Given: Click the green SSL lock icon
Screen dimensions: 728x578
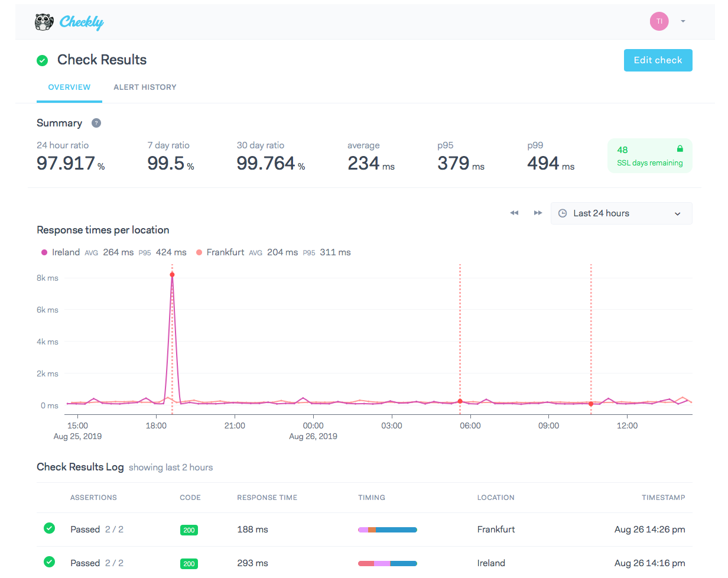Looking at the screenshot, I should click(680, 149).
